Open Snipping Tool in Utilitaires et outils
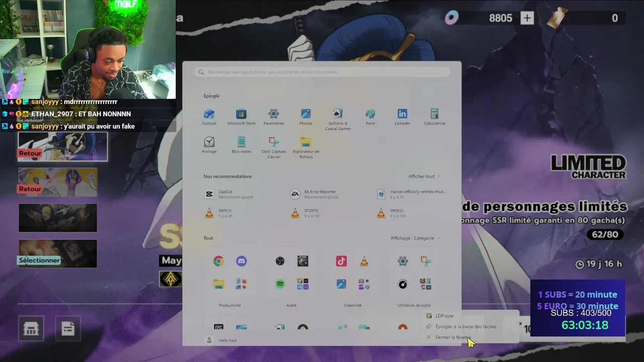The image size is (644, 362). click(426, 261)
